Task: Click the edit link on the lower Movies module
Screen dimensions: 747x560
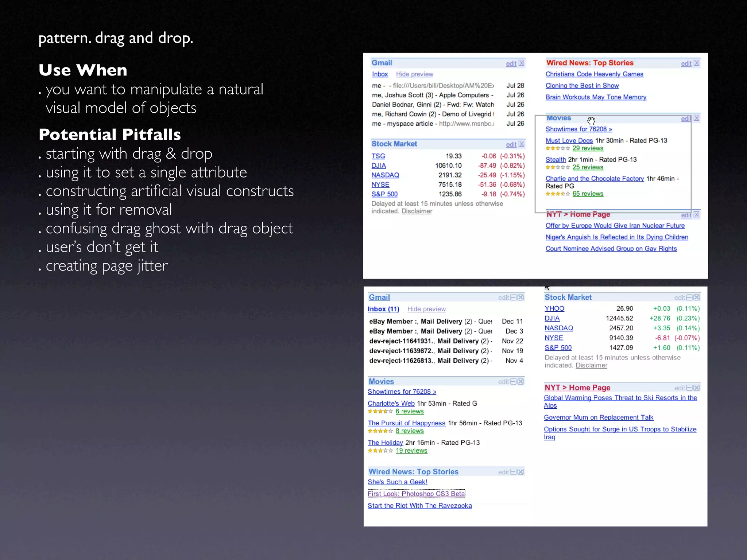Action: [503, 382]
